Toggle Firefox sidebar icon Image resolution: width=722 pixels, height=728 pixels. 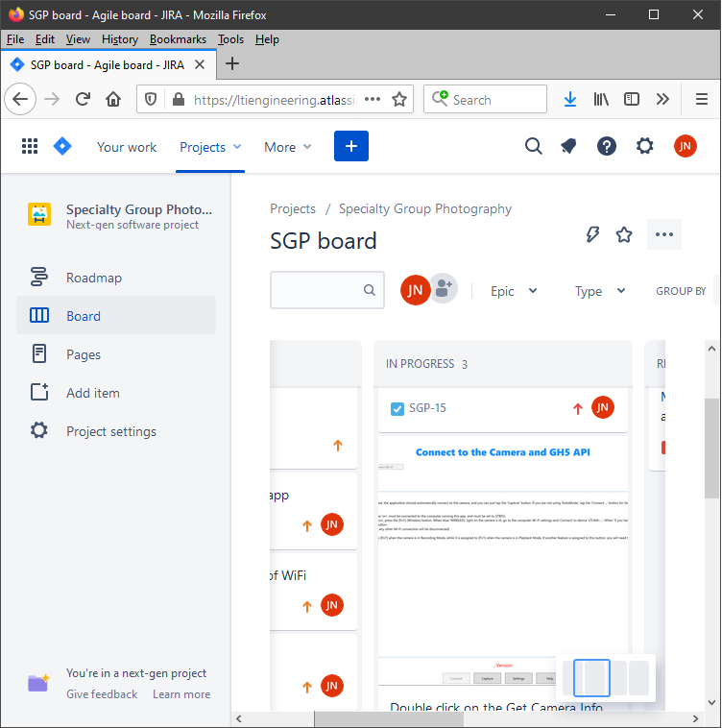(x=631, y=99)
